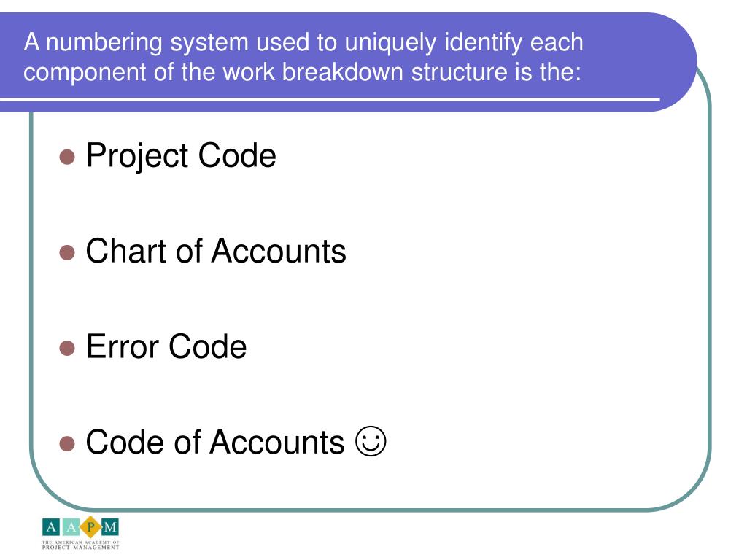
Task: Click 'The American Academy of Project Management' text
Action: click(80, 545)
